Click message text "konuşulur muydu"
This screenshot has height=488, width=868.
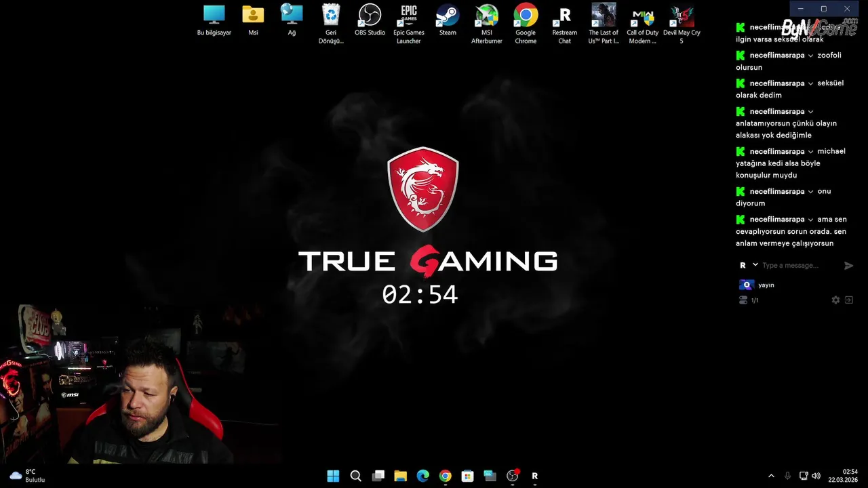click(766, 176)
